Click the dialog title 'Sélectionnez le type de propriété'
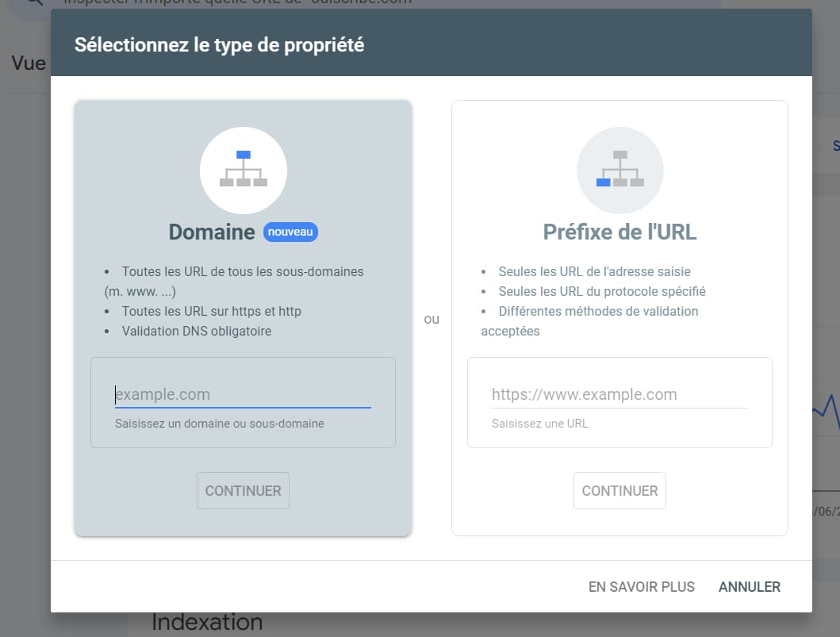The image size is (840, 637). pyautogui.click(x=219, y=45)
